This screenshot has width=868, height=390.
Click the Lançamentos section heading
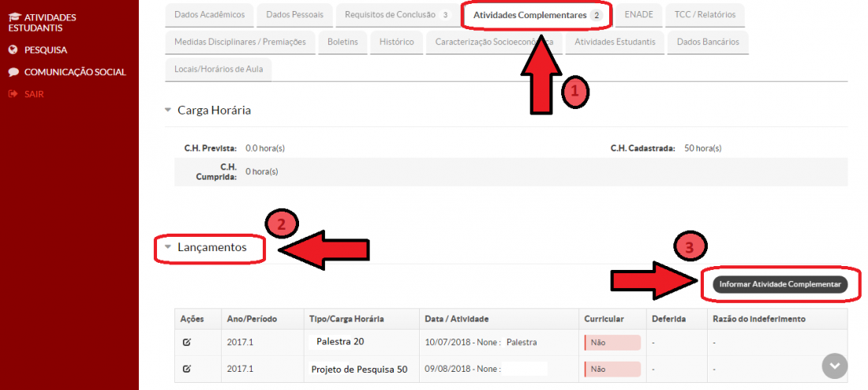212,248
